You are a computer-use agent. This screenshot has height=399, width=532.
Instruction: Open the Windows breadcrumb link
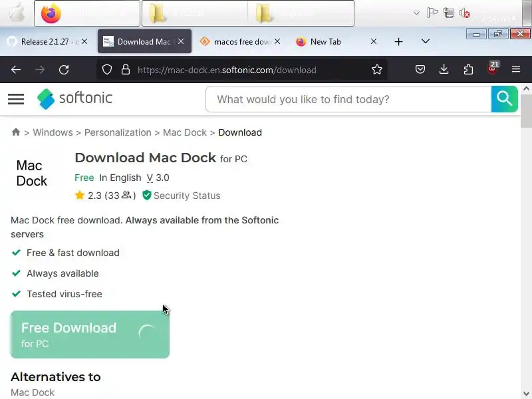pyautogui.click(x=53, y=132)
